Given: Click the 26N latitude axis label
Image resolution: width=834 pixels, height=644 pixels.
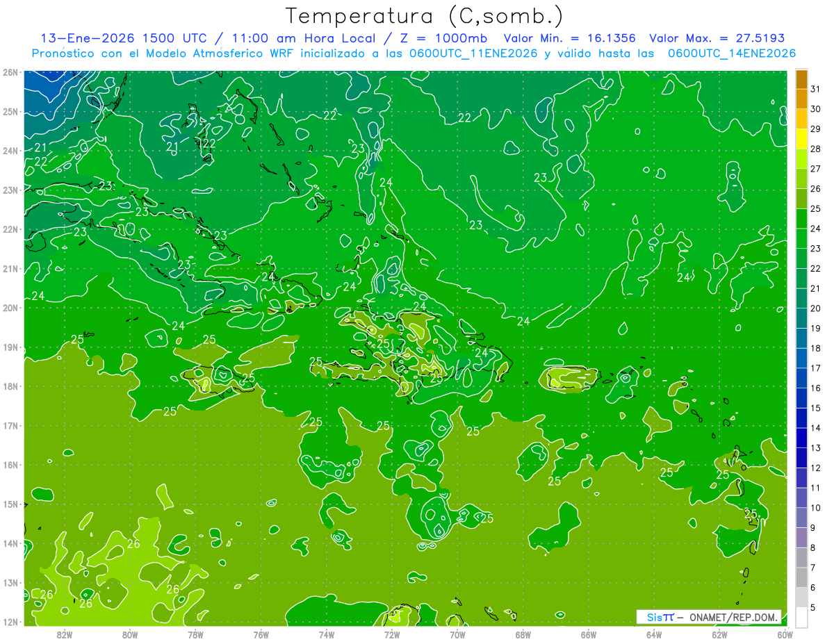Looking at the screenshot, I should [10, 72].
